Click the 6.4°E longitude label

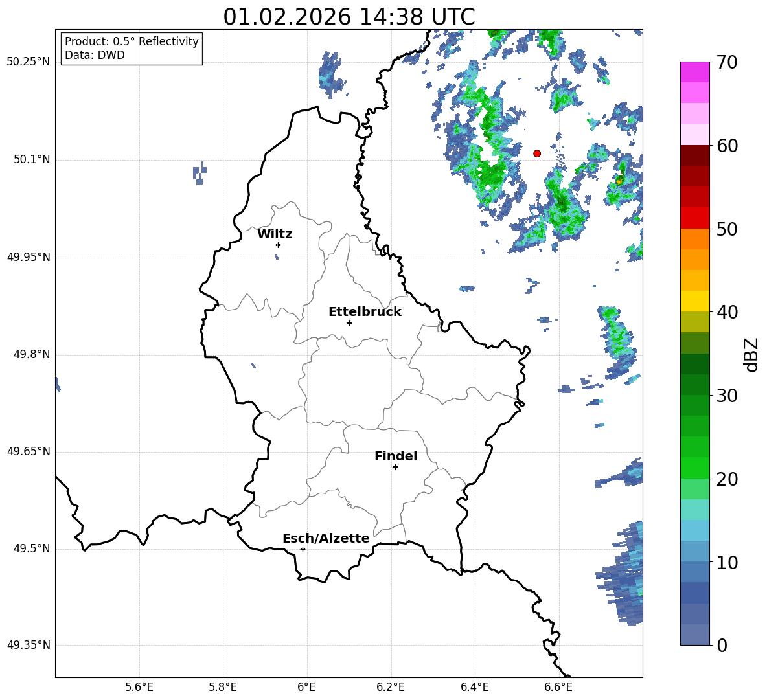[x=474, y=687]
